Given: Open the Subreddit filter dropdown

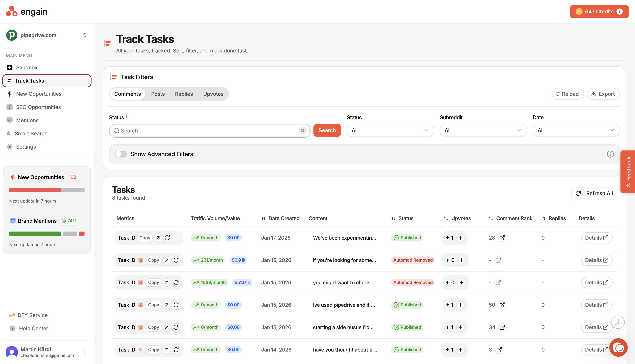Looking at the screenshot, I should coord(483,130).
